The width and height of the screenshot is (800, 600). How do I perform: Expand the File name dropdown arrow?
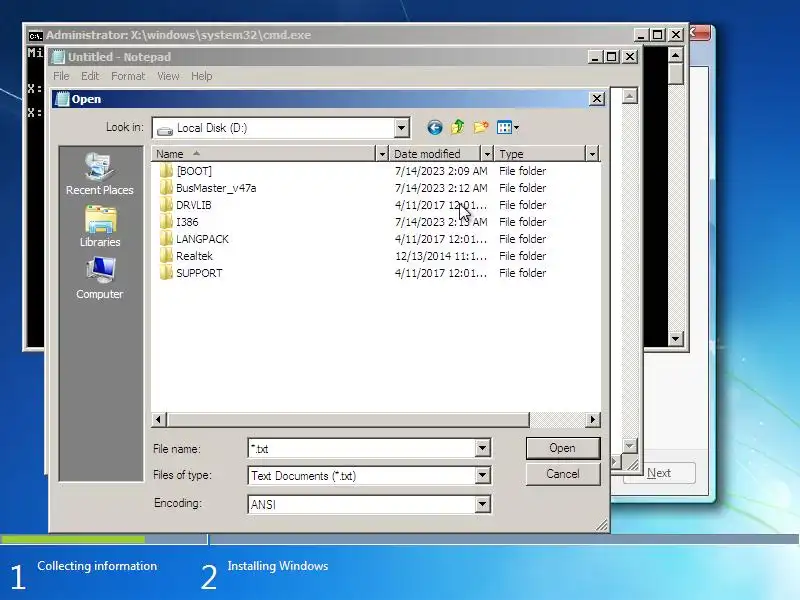tap(482, 448)
